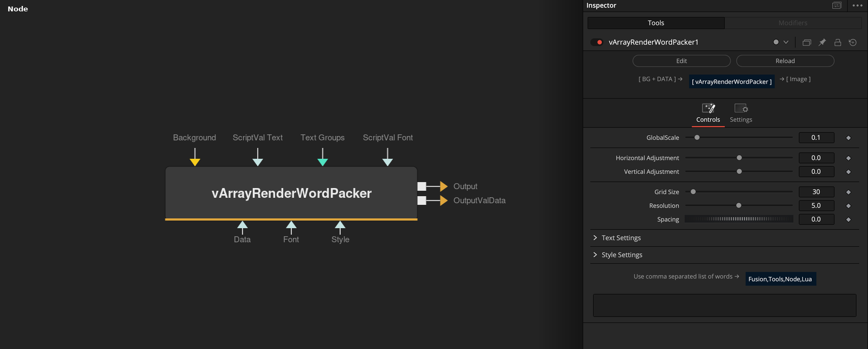
Task: Click the 'Background' input label
Action: 194,138
